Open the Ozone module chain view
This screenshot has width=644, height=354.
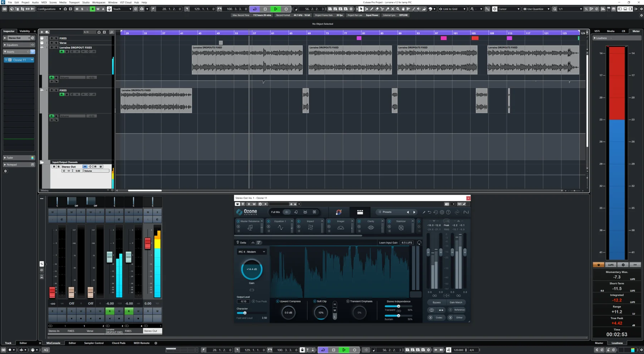(360, 212)
